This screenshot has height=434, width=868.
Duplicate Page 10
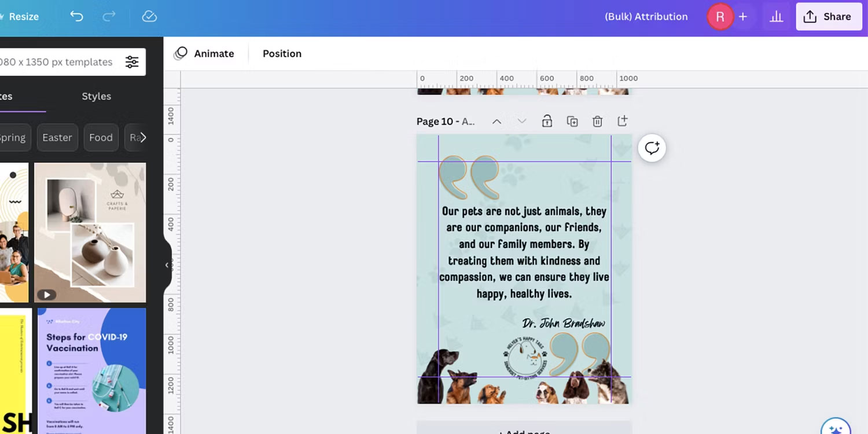572,121
